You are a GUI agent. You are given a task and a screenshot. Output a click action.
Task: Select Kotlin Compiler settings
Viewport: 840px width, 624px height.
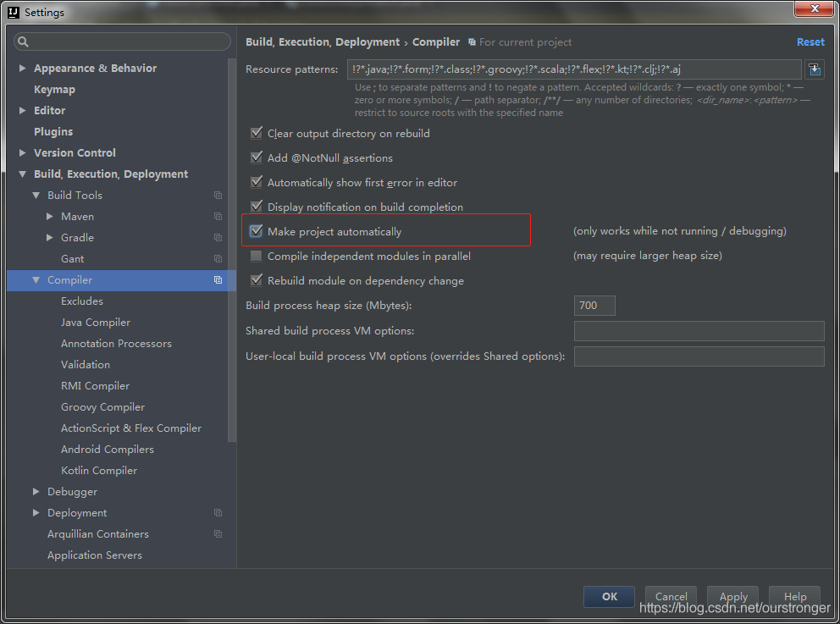point(99,470)
